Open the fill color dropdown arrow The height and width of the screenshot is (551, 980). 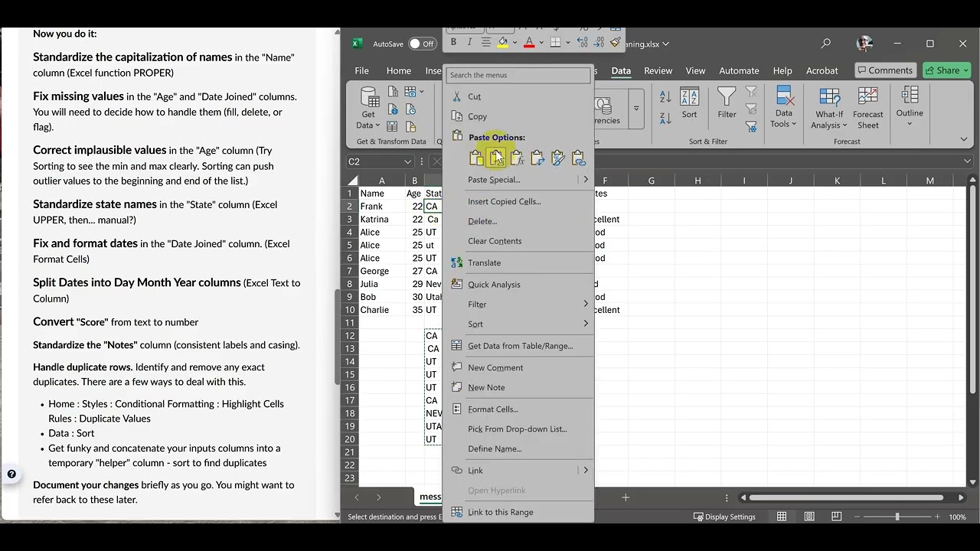(x=514, y=43)
